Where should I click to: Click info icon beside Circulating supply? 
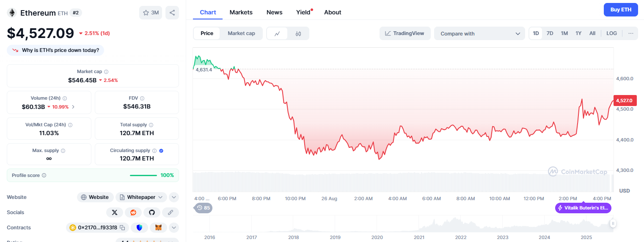154,151
